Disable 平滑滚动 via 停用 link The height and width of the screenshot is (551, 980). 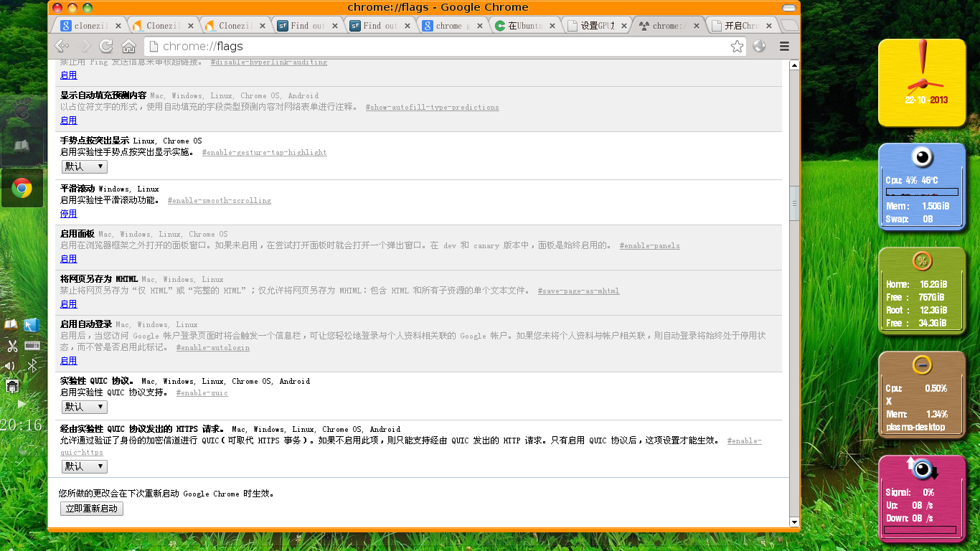point(68,214)
